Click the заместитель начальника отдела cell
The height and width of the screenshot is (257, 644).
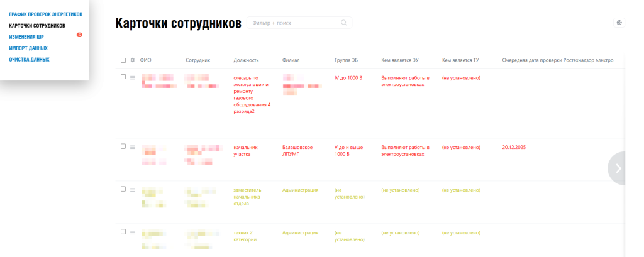(x=247, y=197)
